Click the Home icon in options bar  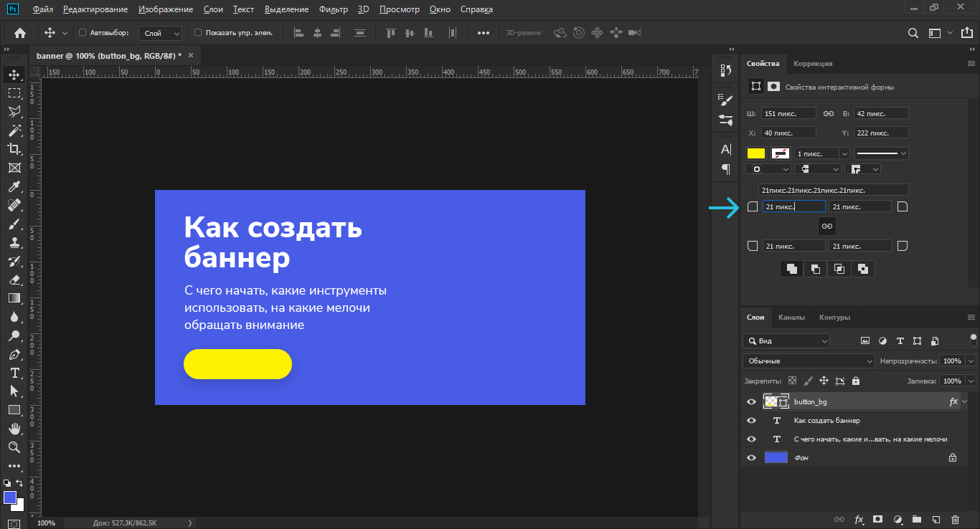20,32
